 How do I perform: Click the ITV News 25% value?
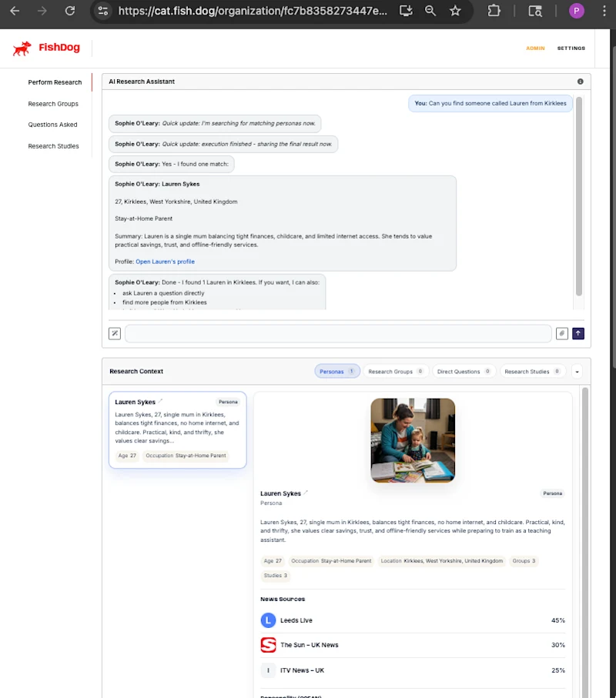558,670
